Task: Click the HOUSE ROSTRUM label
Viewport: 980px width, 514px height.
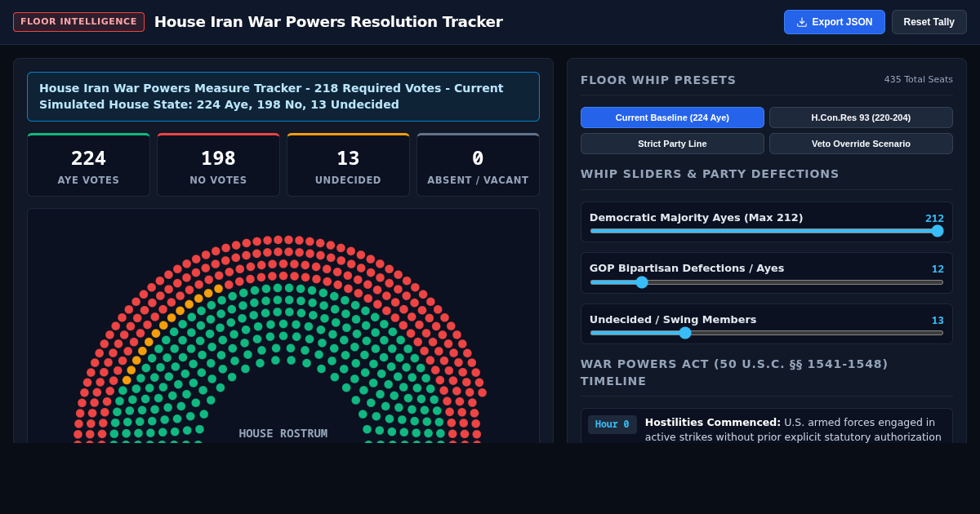Action: 283,433
